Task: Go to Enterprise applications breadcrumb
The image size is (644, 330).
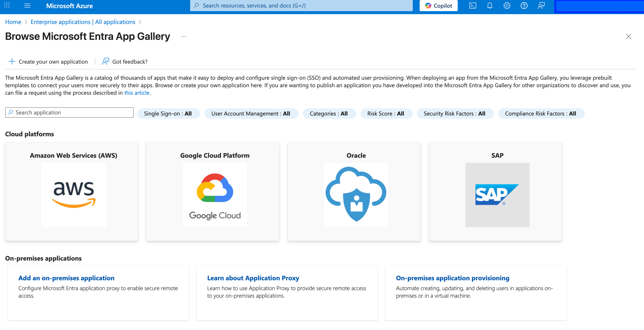Action: point(83,22)
